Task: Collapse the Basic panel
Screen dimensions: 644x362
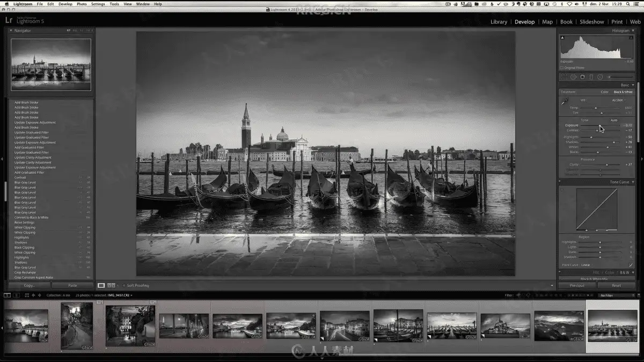Action: (633, 85)
